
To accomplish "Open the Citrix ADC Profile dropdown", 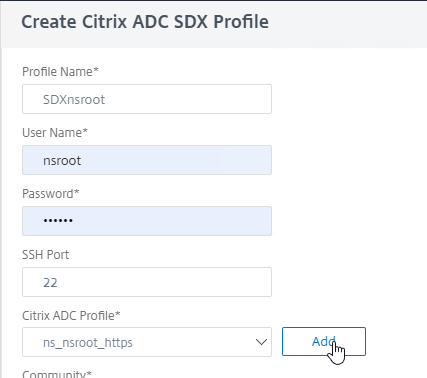I will pos(147,342).
